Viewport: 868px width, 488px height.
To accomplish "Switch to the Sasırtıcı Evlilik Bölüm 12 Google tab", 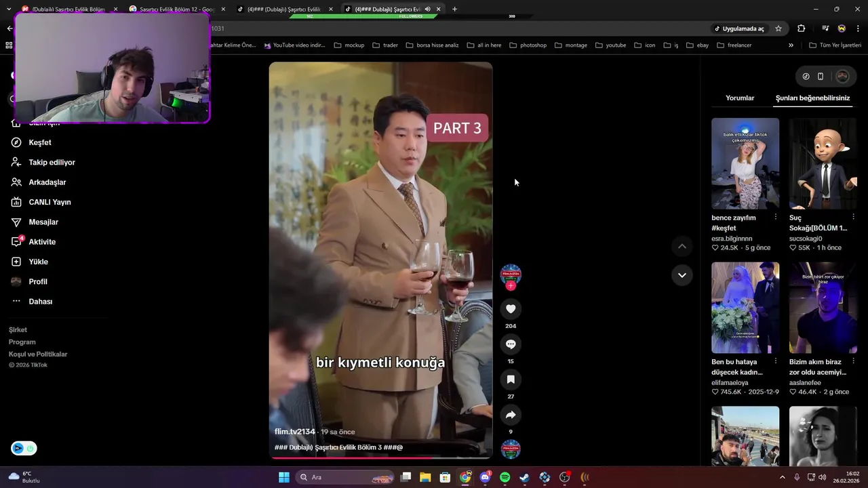I will 177,9.
